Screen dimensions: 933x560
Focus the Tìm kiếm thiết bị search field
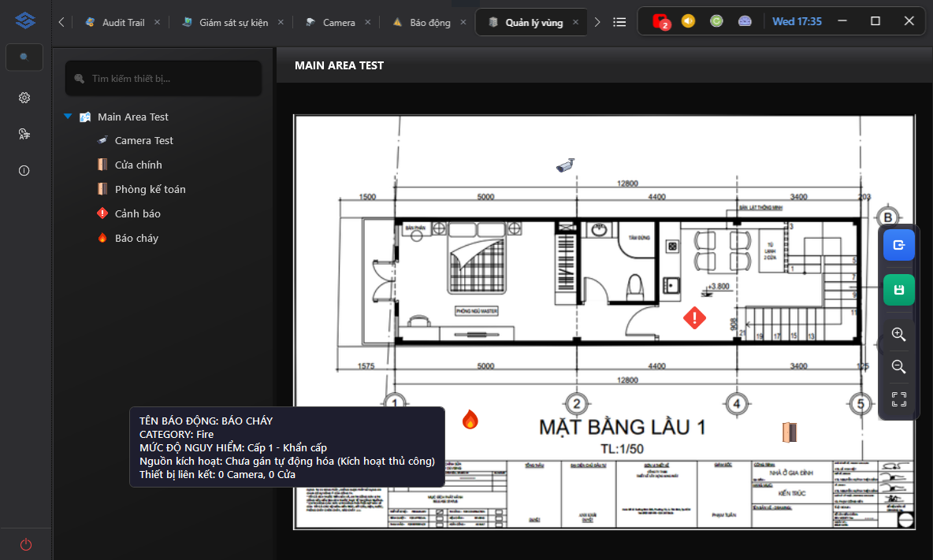coord(164,79)
